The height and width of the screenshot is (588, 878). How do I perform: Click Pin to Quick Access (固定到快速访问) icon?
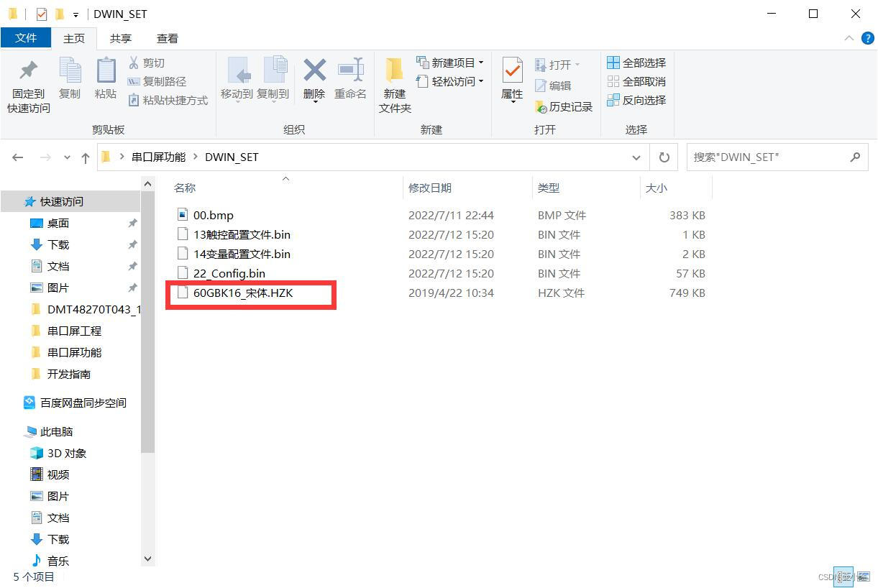point(29,70)
